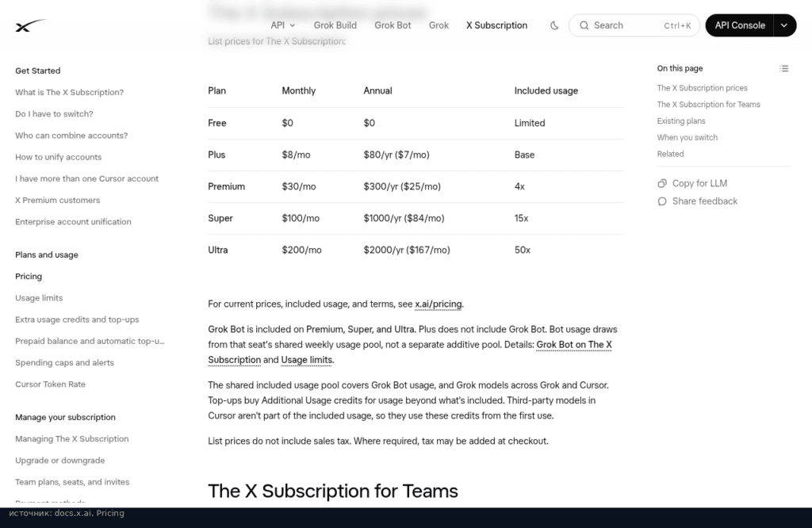The image size is (812, 528).
Task: Open Upgrade or downgrade page
Action: pyautogui.click(x=59, y=461)
